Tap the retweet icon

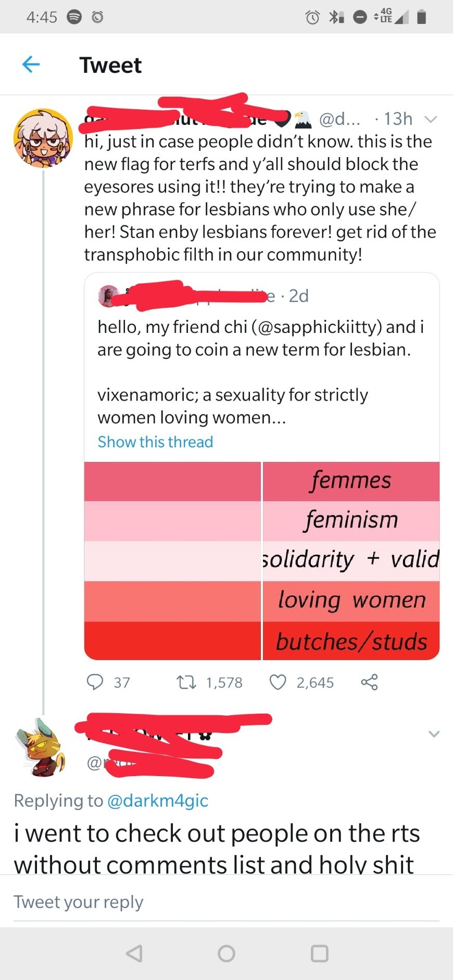point(186,682)
